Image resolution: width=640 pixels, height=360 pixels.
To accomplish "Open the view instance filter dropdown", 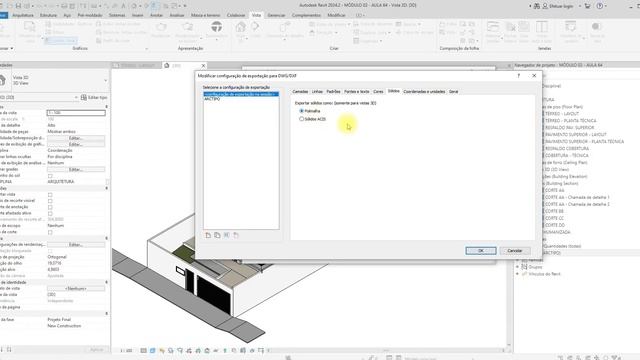I will [x=76, y=98].
